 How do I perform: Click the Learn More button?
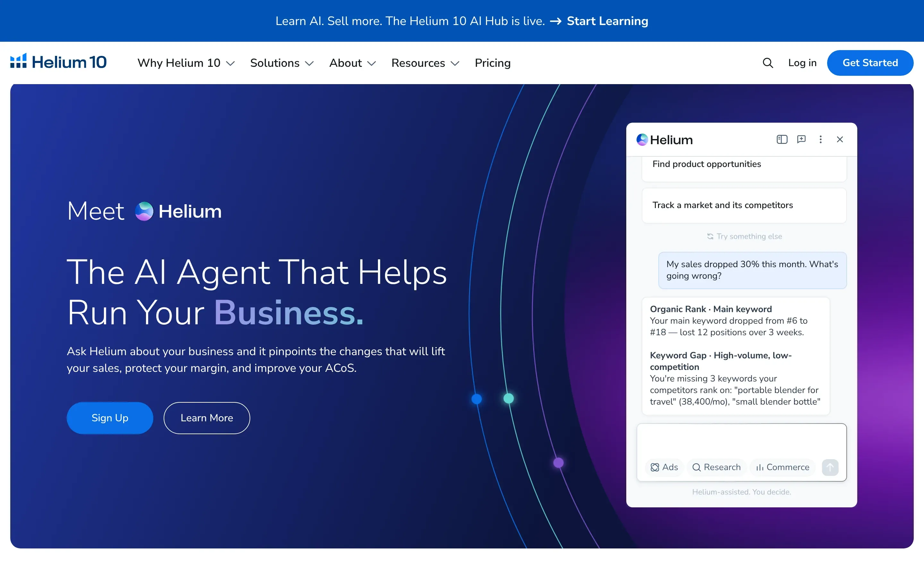[x=207, y=418]
